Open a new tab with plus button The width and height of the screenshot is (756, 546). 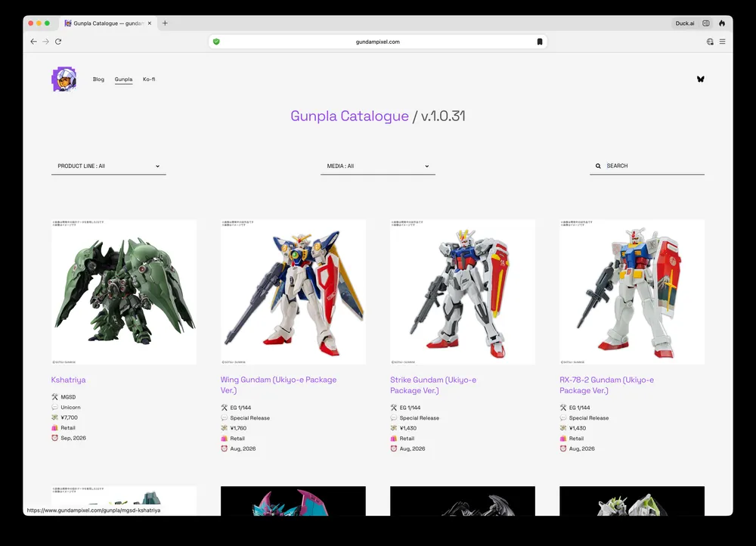point(165,23)
